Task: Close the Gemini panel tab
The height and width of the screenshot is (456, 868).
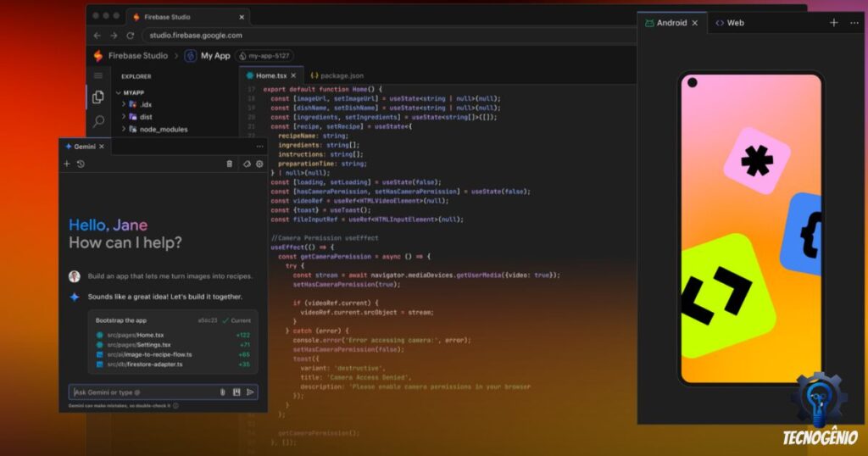Action: [x=102, y=147]
